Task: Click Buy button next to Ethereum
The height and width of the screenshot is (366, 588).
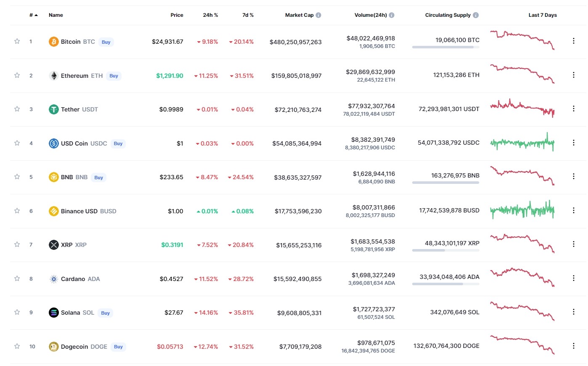Action: pos(114,76)
